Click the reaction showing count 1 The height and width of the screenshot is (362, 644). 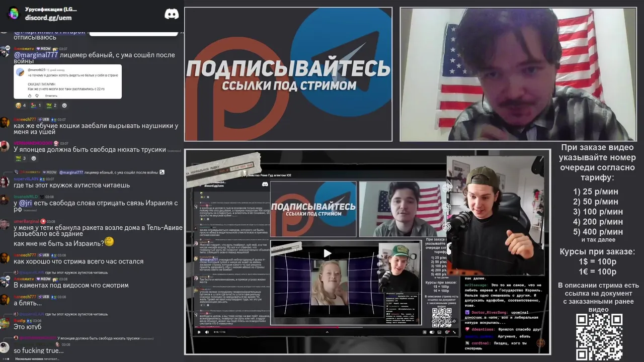coord(36,106)
